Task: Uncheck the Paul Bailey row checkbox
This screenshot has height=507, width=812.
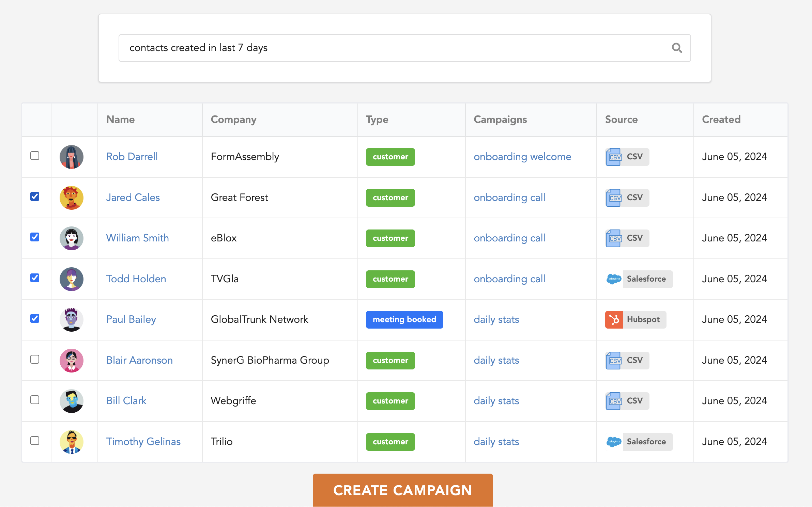Action: point(35,319)
